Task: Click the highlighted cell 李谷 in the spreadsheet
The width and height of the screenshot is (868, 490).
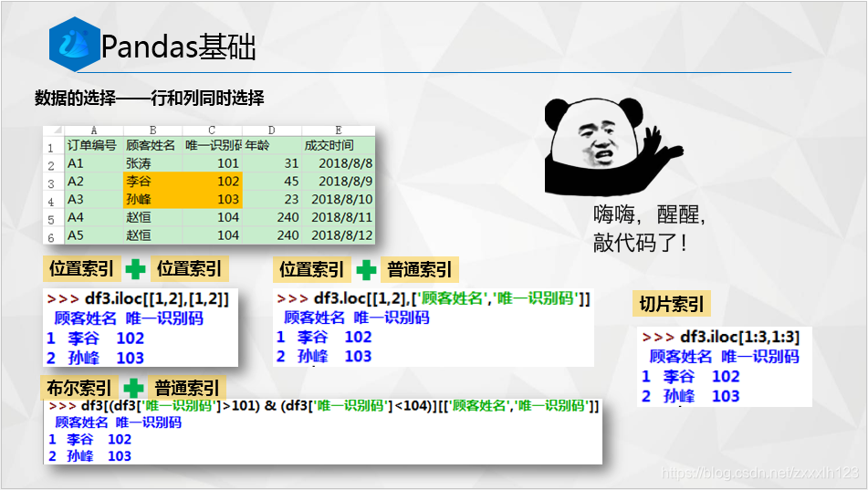Action: pos(152,181)
